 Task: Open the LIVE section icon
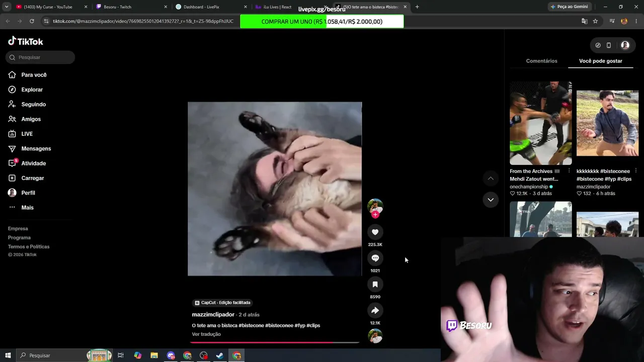click(x=12, y=134)
